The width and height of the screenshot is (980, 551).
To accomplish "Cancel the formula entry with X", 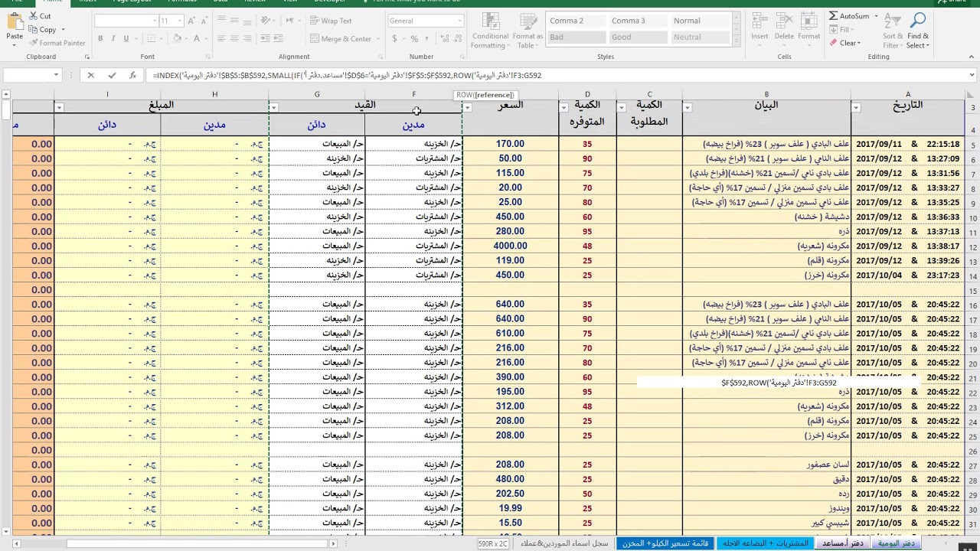I will click(x=90, y=75).
